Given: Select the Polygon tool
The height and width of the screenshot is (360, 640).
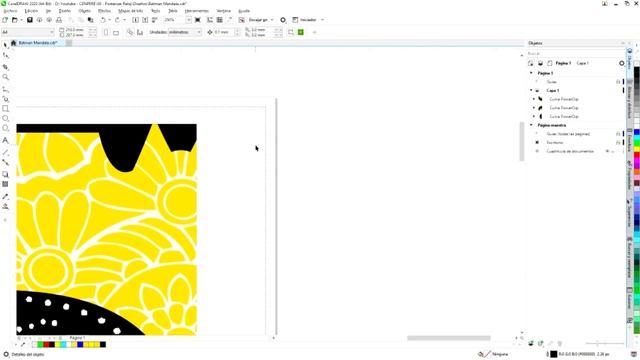Looking at the screenshot, I should point(5,128).
